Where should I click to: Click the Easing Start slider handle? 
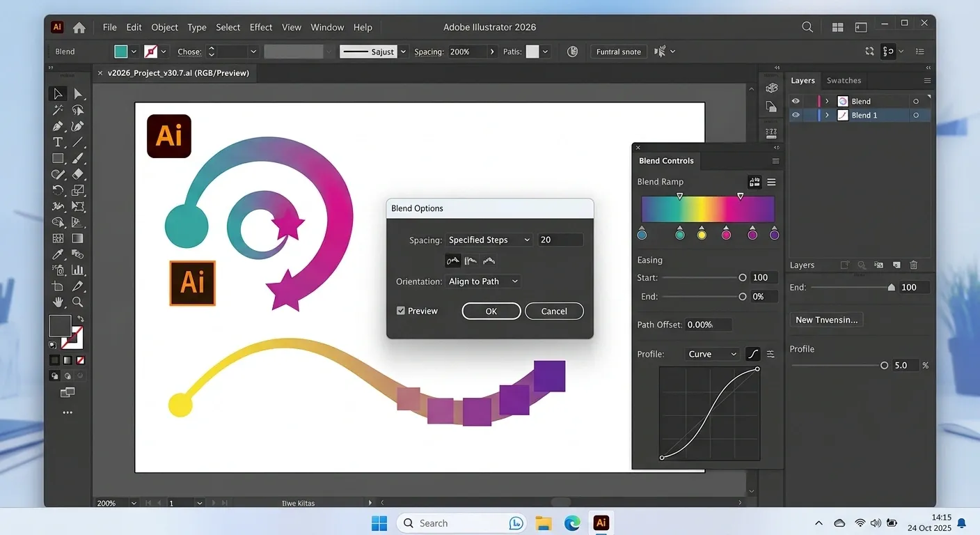click(x=743, y=277)
